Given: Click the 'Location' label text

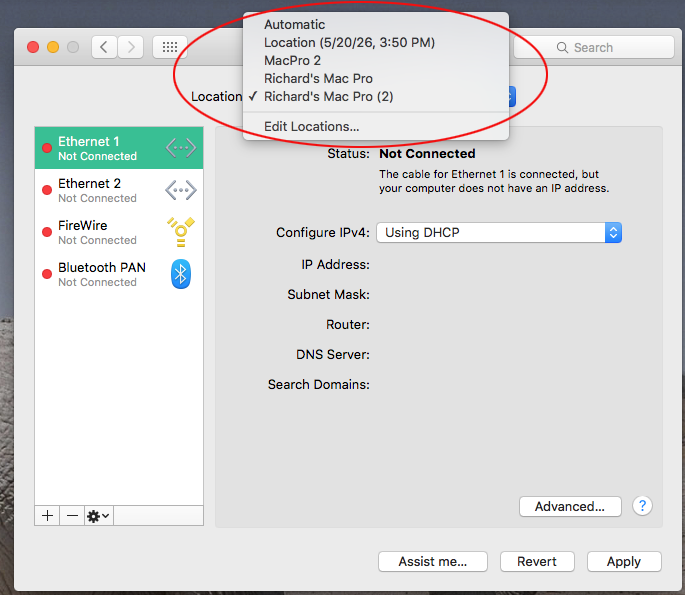Looking at the screenshot, I should 216,97.
